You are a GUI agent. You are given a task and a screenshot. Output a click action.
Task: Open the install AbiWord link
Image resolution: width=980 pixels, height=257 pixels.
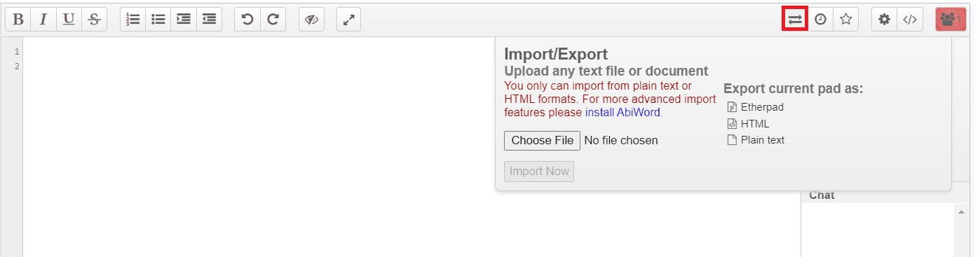[622, 112]
